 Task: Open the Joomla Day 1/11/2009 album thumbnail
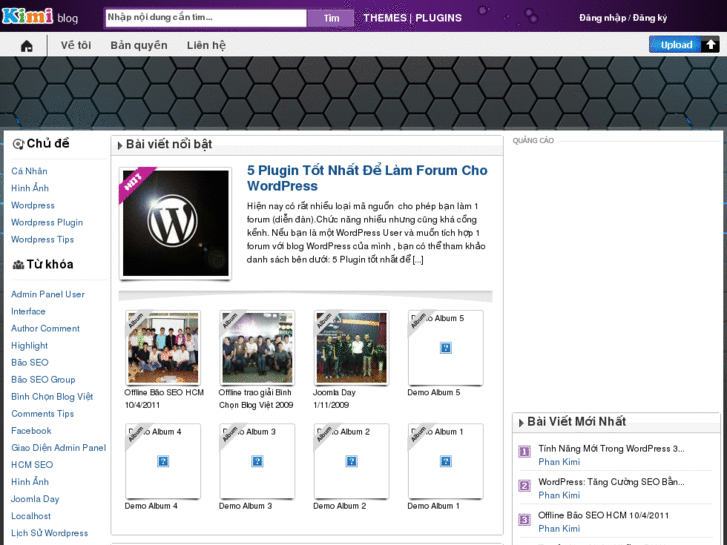pos(351,348)
